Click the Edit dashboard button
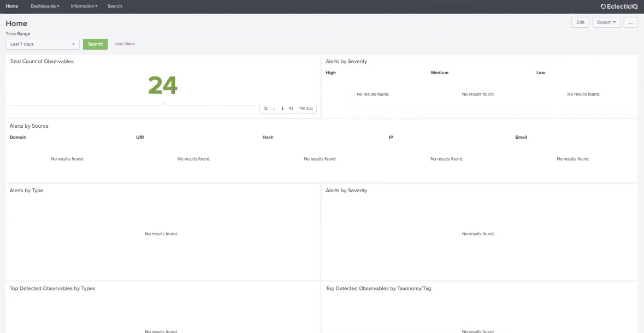The width and height of the screenshot is (644, 333). (x=580, y=22)
